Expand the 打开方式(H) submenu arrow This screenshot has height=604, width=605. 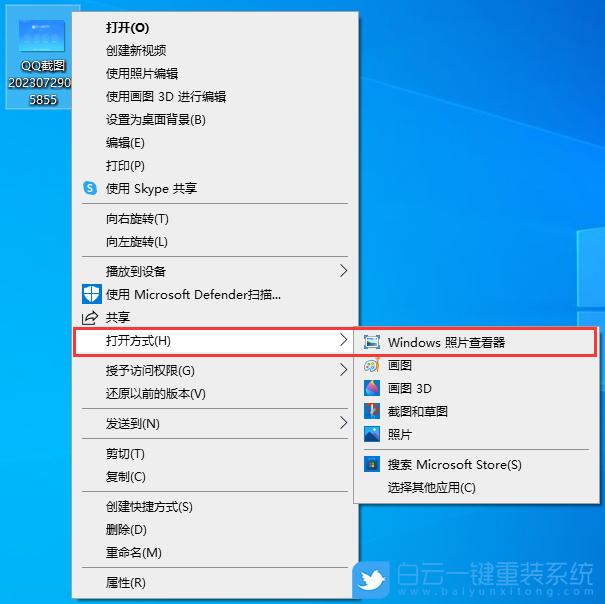point(343,340)
